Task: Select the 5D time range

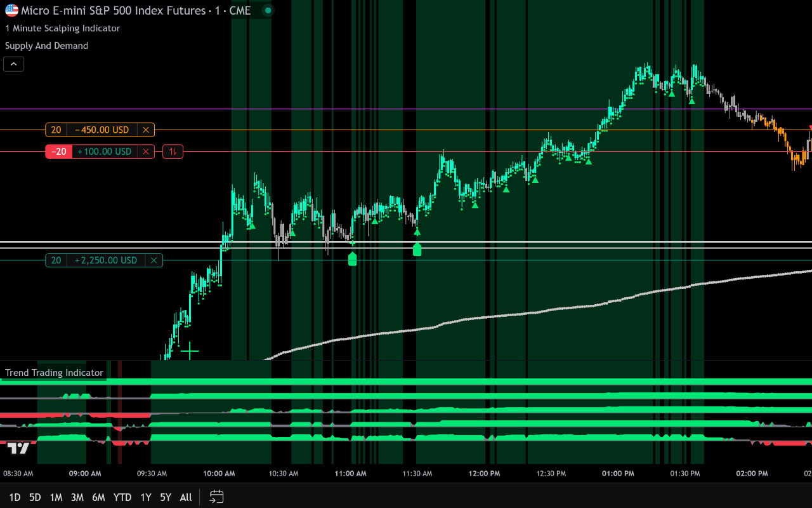Action: point(35,497)
